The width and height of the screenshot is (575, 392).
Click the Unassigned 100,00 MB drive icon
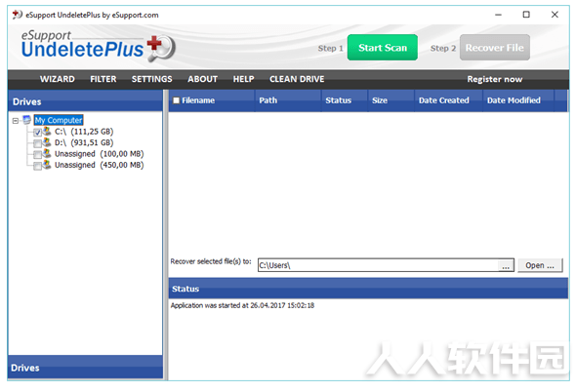[47, 153]
